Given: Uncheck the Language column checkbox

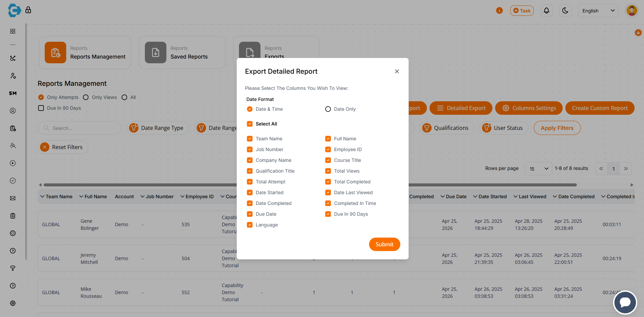Looking at the screenshot, I should click(250, 225).
